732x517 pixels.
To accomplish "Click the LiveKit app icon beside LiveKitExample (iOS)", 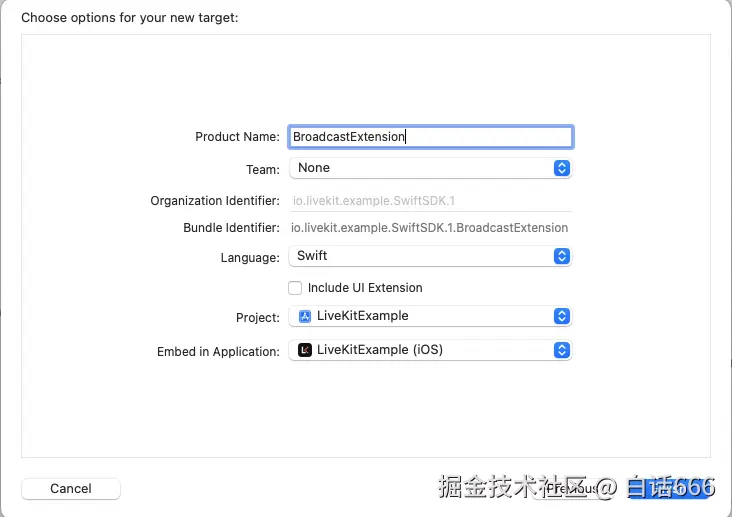I will [305, 350].
